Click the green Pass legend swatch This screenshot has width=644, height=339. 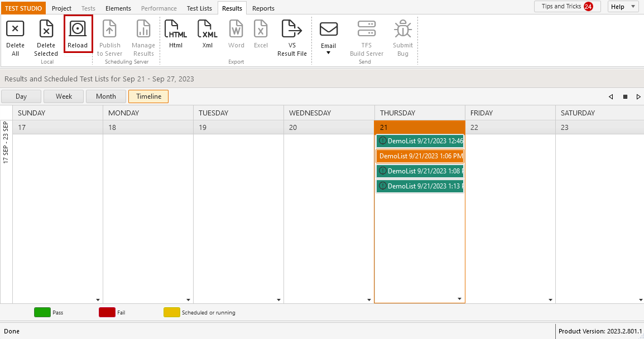42,312
